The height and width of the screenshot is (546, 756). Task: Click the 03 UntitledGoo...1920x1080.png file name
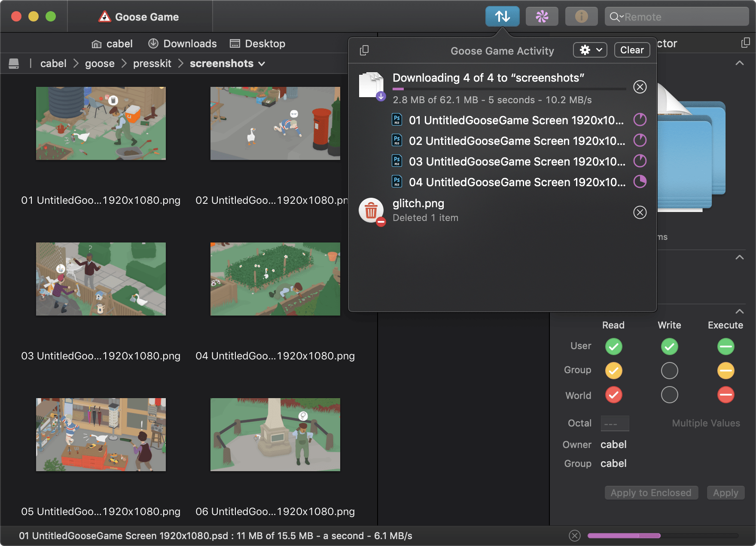pyautogui.click(x=101, y=356)
